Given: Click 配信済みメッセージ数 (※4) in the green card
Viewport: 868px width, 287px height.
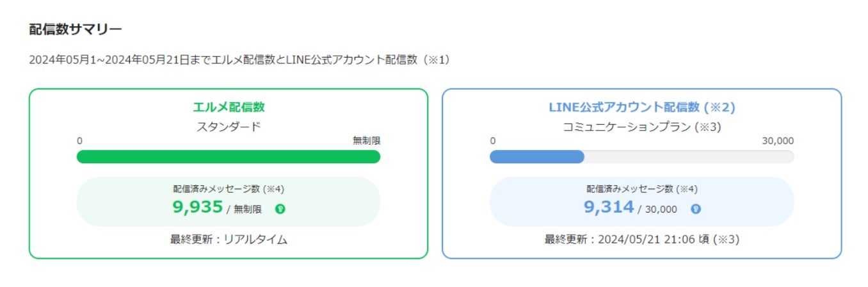Looking at the screenshot, I should tap(229, 189).
